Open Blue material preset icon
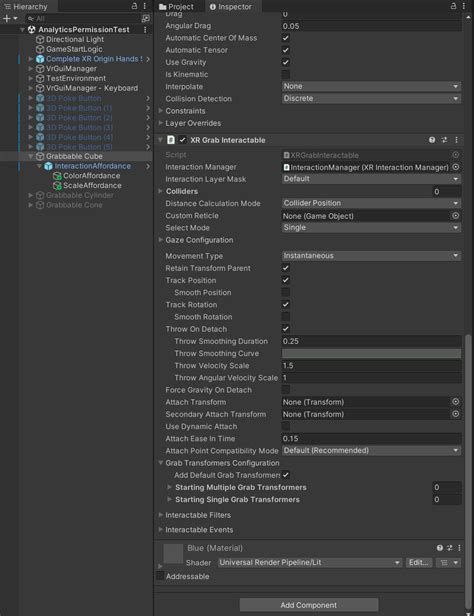Image resolution: width=474 pixels, height=616 pixels. click(450, 548)
